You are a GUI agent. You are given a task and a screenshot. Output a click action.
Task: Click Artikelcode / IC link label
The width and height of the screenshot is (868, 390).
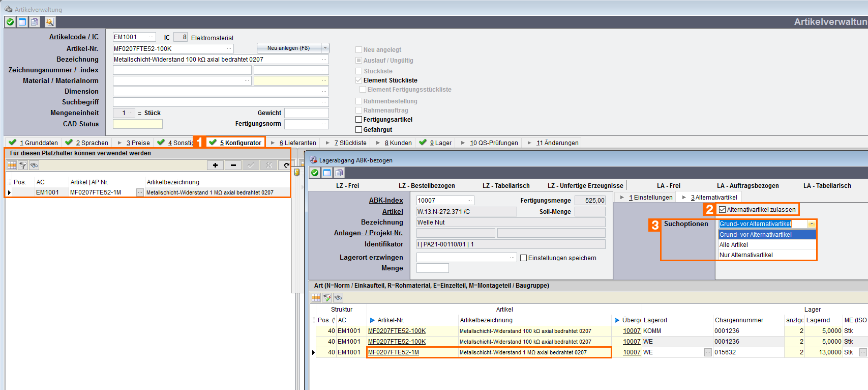click(x=74, y=37)
